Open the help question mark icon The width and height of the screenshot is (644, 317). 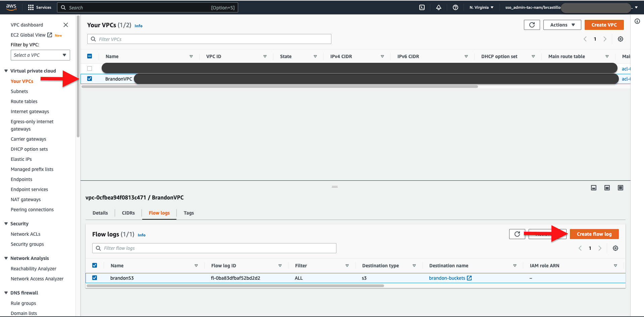(x=455, y=7)
